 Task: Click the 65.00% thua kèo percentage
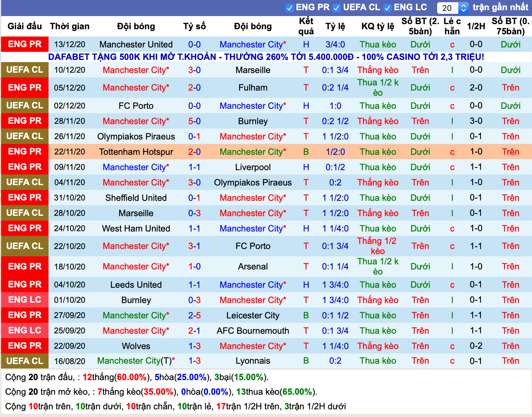pos(297,392)
